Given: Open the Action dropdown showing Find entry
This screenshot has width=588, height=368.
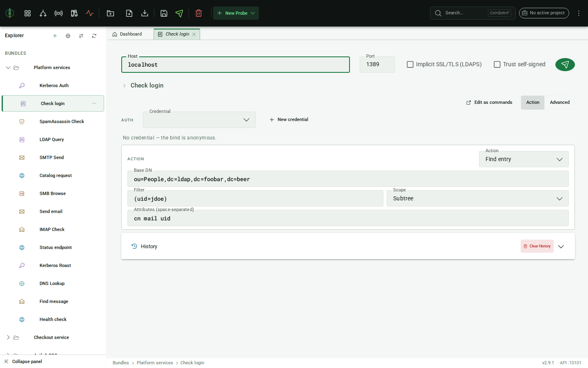Looking at the screenshot, I should 524,159.
